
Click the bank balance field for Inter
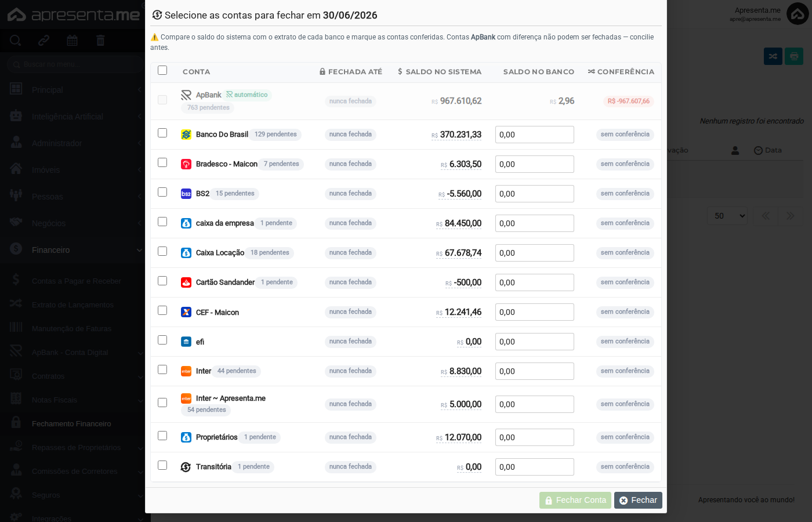click(535, 371)
